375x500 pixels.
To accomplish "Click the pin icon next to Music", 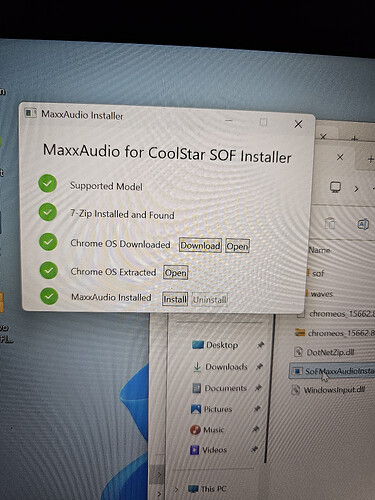I will (x=255, y=429).
